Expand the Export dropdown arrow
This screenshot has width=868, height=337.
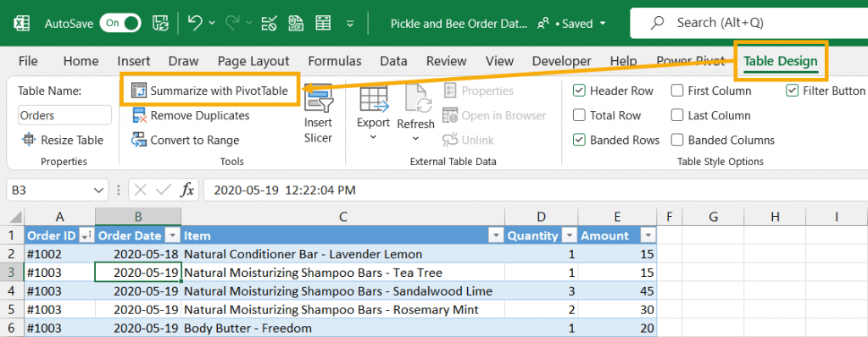(373, 137)
